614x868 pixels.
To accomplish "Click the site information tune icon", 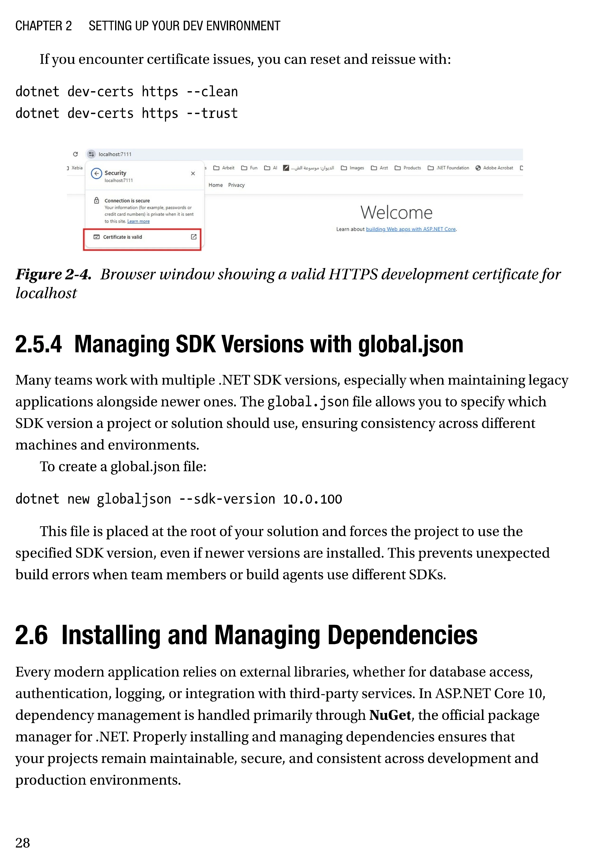I will 91,154.
